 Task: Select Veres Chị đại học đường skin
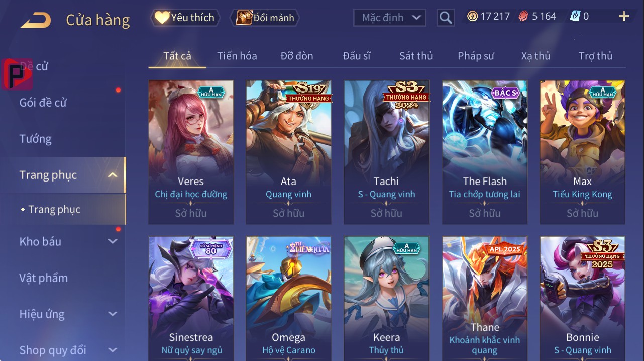[x=191, y=152]
